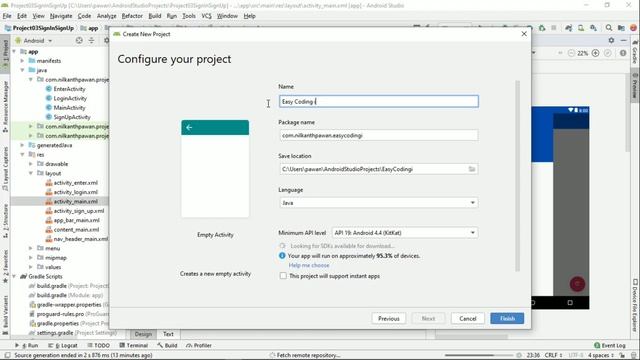The width and height of the screenshot is (640, 360).
Task: Open the Build menu
Action: [x=155, y=16]
